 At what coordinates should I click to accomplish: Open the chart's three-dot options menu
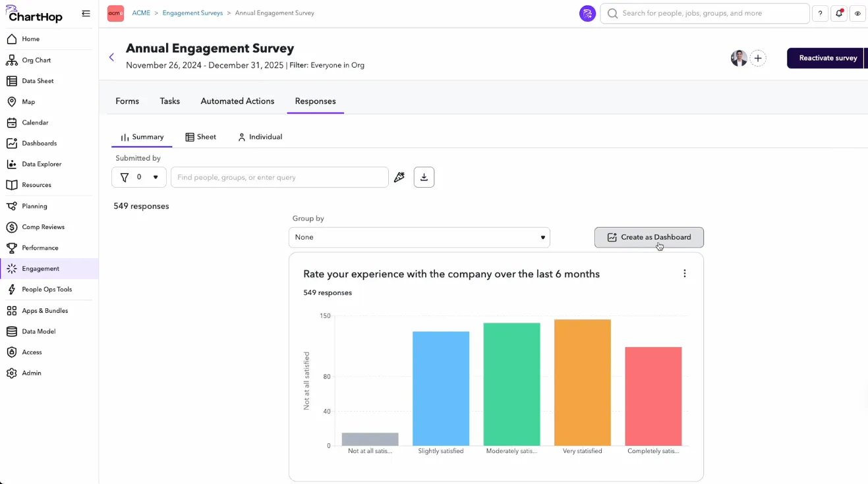click(685, 274)
